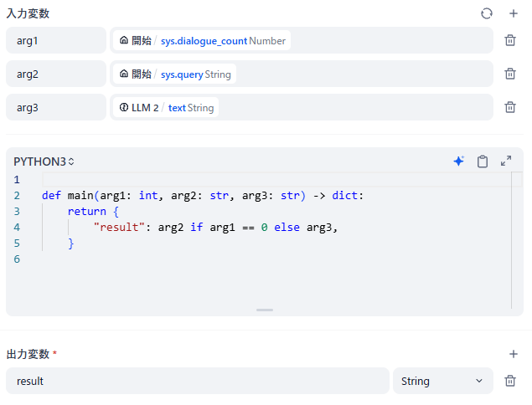
Task: Click the result output name field
Action: [x=198, y=381]
